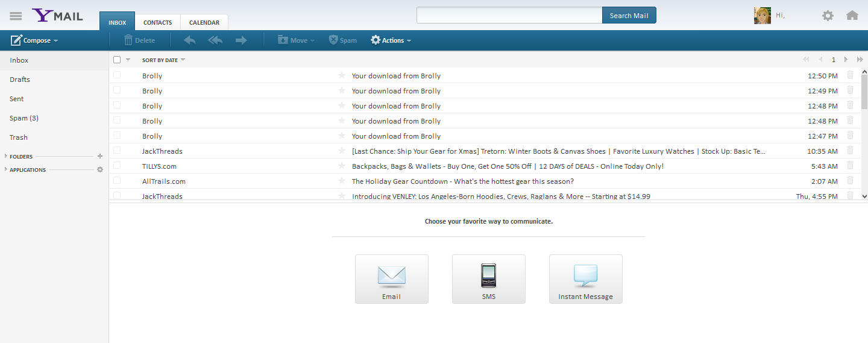This screenshot has width=868, height=343.
Task: Star the 12:49 PM Brolly message
Action: (342, 90)
